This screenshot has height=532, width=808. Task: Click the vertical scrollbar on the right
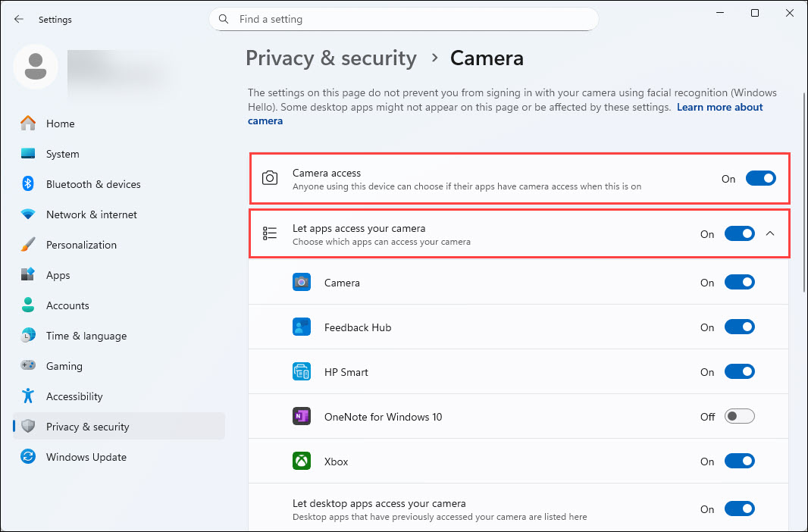pyautogui.click(x=803, y=189)
